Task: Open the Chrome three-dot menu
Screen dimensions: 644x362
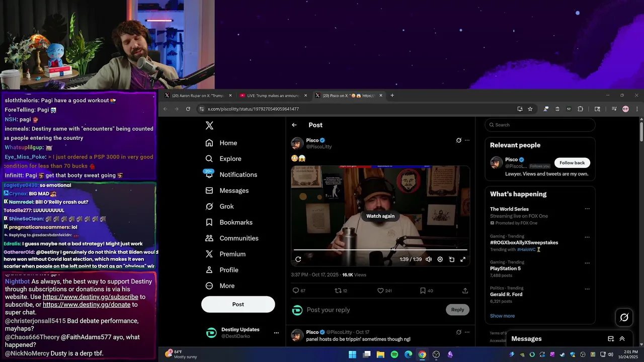Action: 637,109
